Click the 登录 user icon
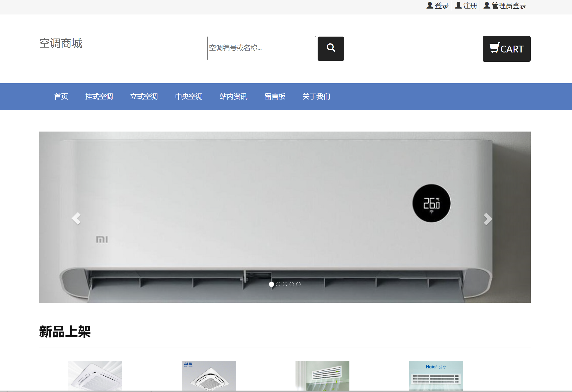The height and width of the screenshot is (392, 572). (x=429, y=6)
